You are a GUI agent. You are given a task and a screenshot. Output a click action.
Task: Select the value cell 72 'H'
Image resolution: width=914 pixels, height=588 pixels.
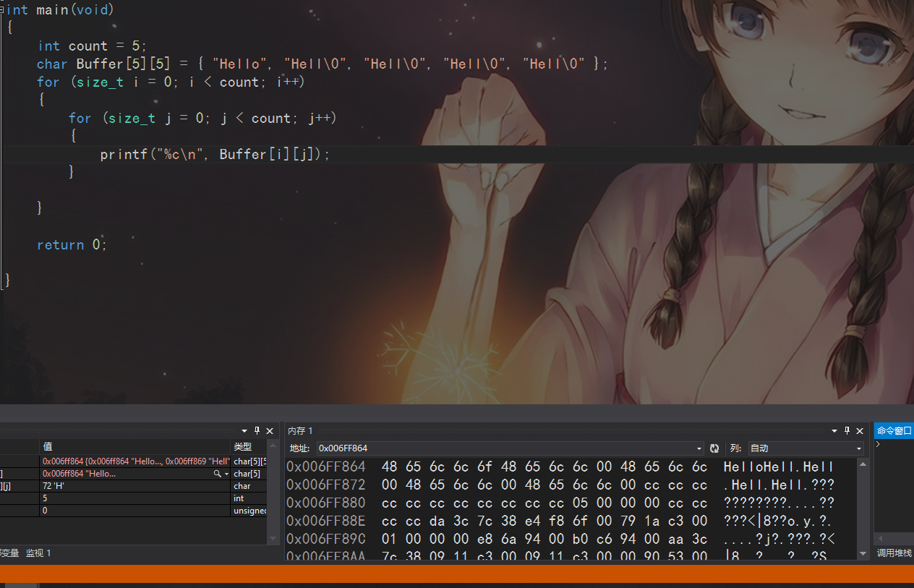pos(134,486)
